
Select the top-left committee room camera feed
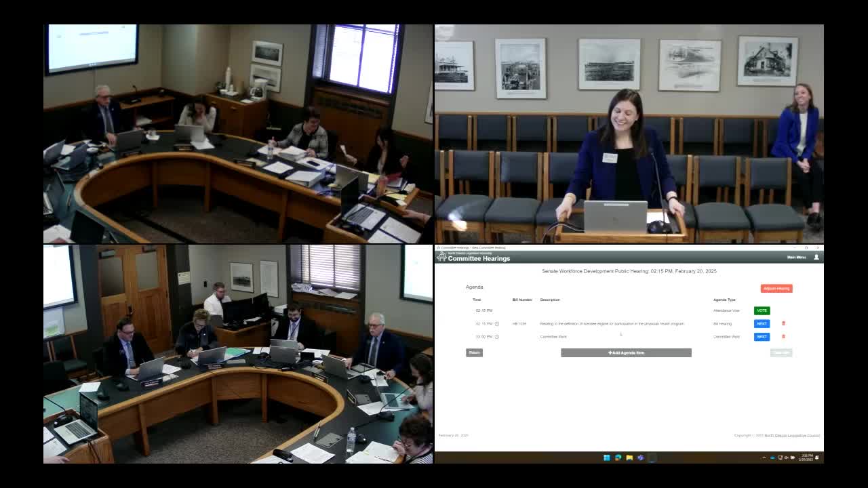click(238, 134)
